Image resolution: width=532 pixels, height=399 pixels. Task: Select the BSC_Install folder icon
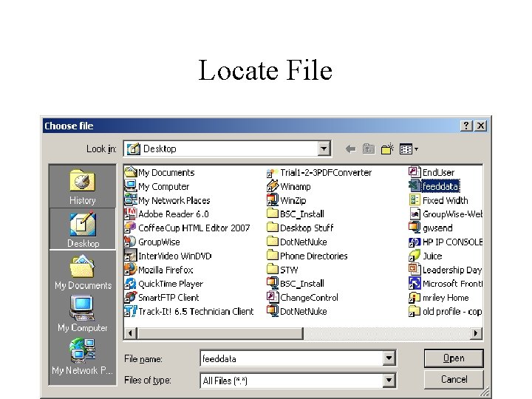click(272, 214)
